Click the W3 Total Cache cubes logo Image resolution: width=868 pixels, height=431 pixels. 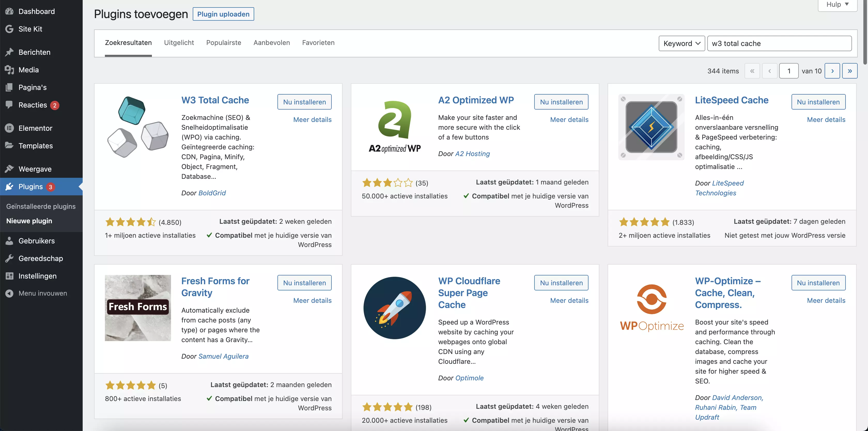pos(137,127)
